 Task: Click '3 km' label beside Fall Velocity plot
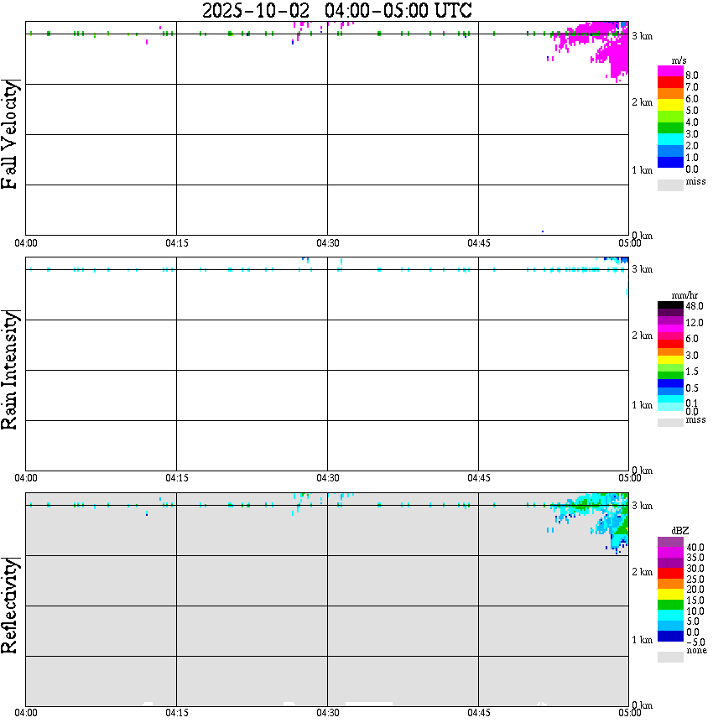(643, 36)
